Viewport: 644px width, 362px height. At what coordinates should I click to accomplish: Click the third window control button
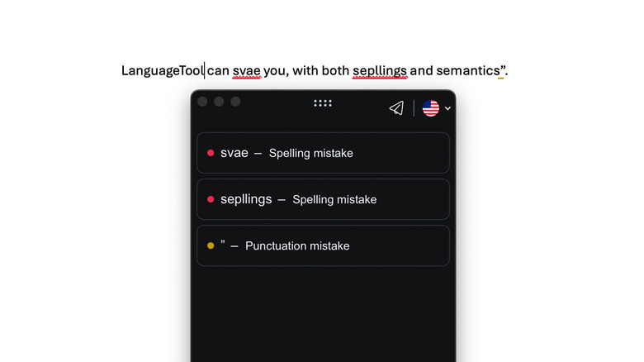point(235,102)
